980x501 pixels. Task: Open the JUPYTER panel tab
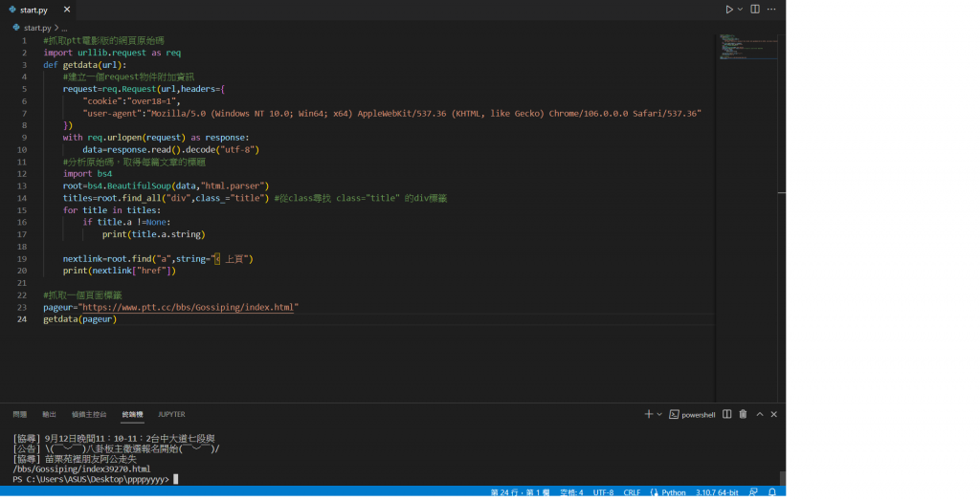[171, 414]
